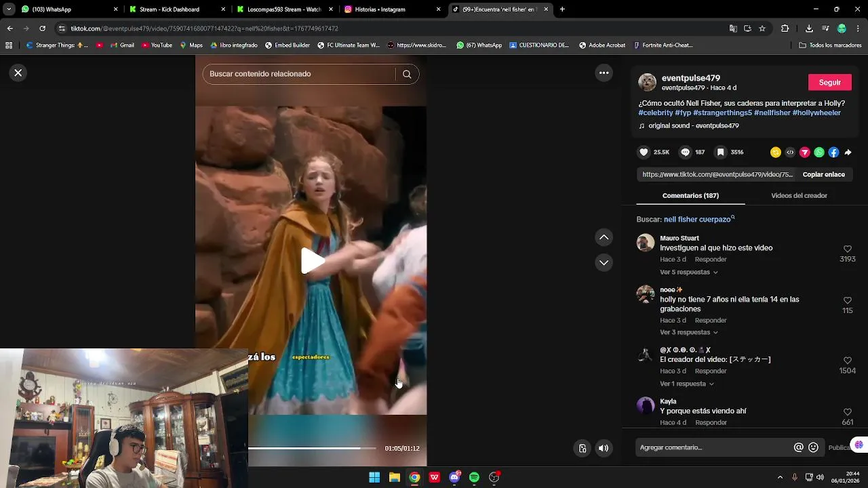
Task: Click the Agregar comentario input field
Action: [713, 447]
